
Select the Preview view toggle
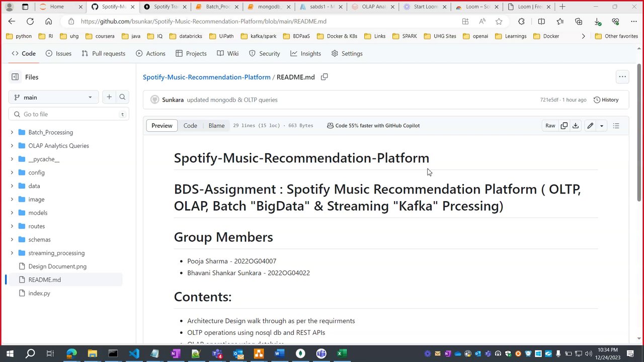point(162,126)
